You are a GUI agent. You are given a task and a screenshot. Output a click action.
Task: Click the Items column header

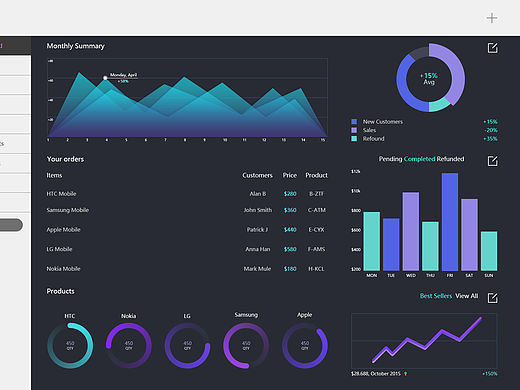click(x=54, y=175)
